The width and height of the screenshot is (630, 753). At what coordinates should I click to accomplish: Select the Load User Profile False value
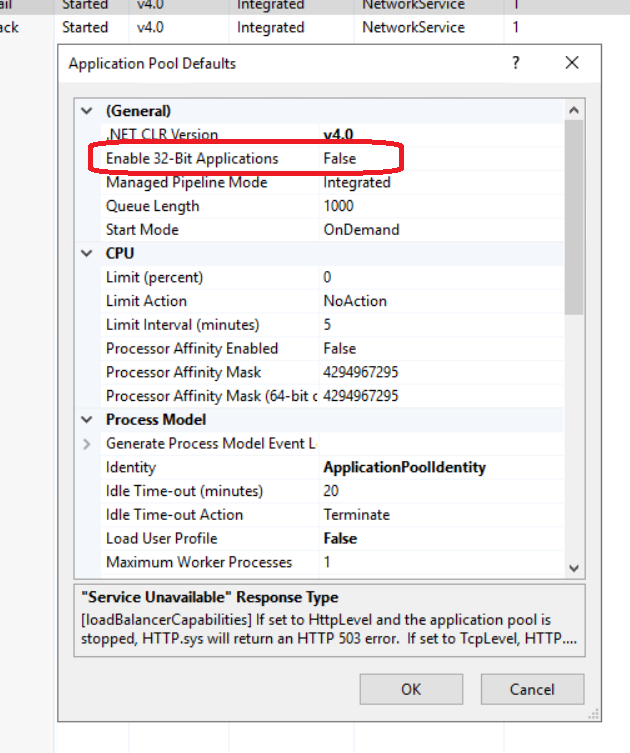click(340, 538)
